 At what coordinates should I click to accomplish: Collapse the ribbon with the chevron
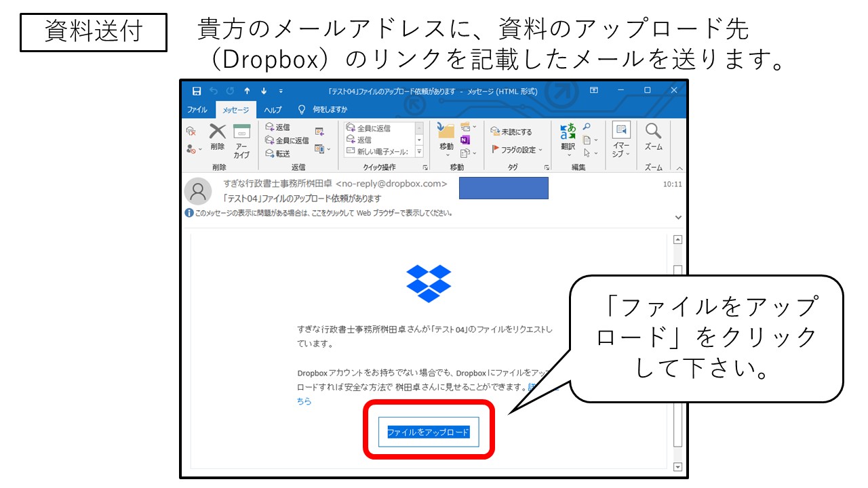tap(679, 168)
